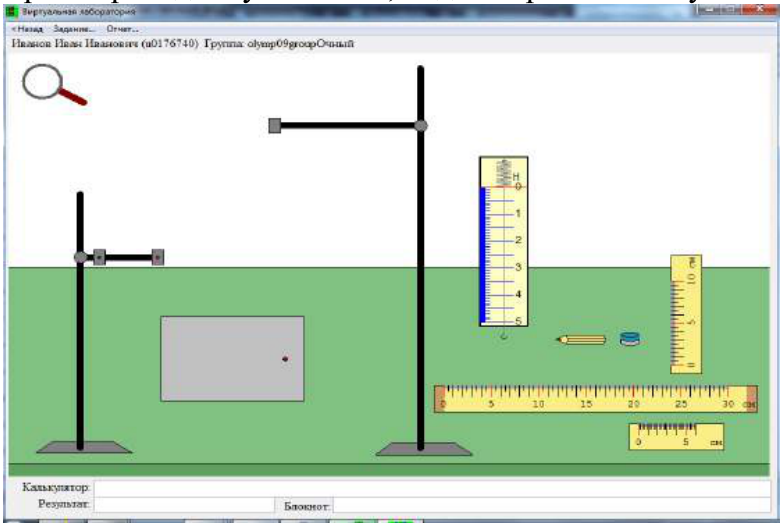This screenshot has height=526, width=781.
Task: Click the left clamp on short stand rod
Action: [100, 257]
